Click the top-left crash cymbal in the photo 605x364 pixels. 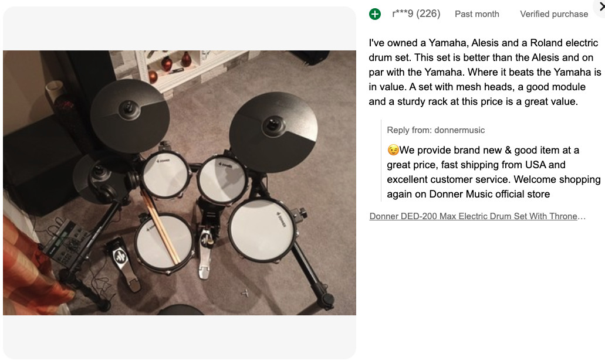pos(126,114)
